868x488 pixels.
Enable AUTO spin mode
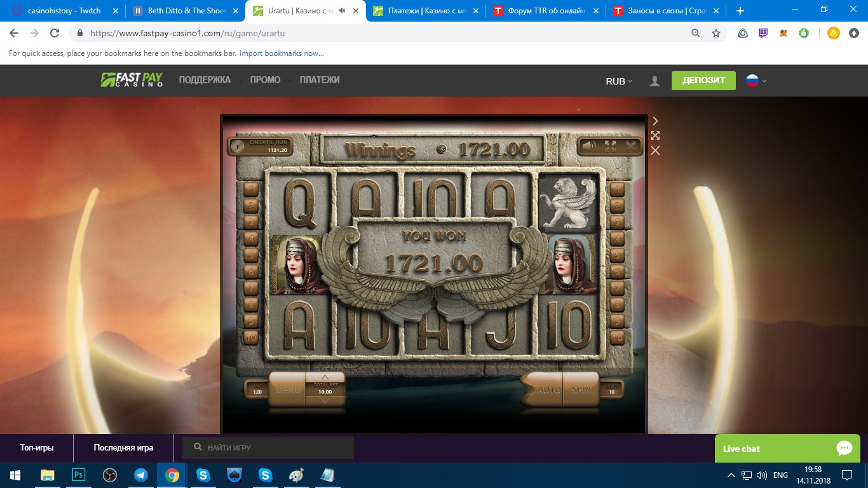point(548,390)
